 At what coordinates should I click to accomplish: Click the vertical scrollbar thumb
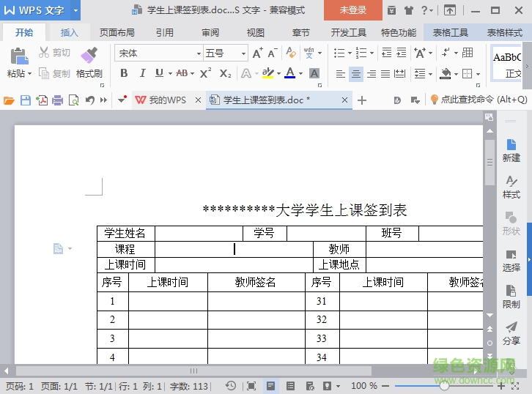(489, 163)
